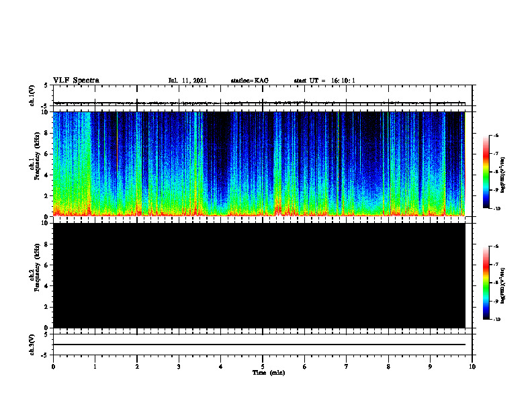
Task: Click time axis tick label "3"
Action: pyautogui.click(x=179, y=367)
